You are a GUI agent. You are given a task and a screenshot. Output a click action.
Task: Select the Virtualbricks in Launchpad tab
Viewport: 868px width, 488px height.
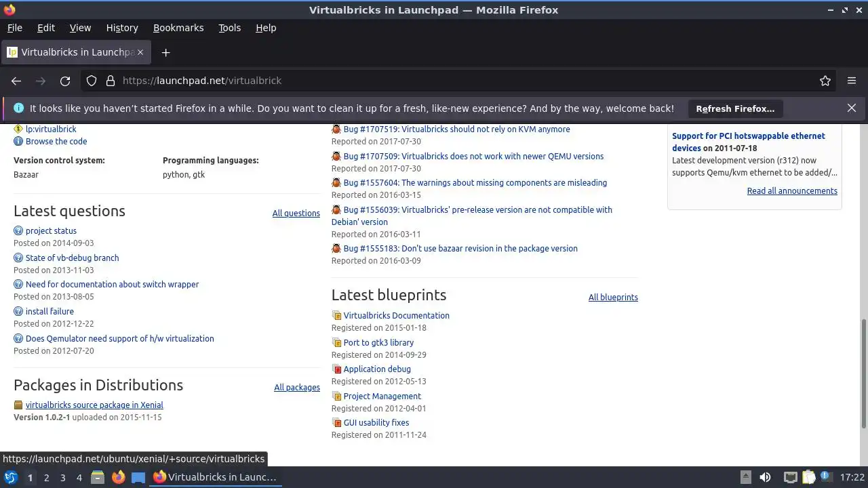pyautogui.click(x=76, y=52)
